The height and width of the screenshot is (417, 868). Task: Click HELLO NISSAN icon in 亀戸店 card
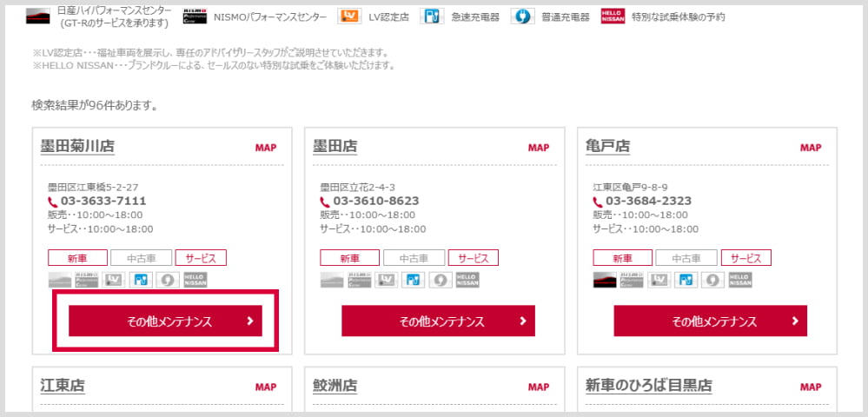tap(740, 280)
